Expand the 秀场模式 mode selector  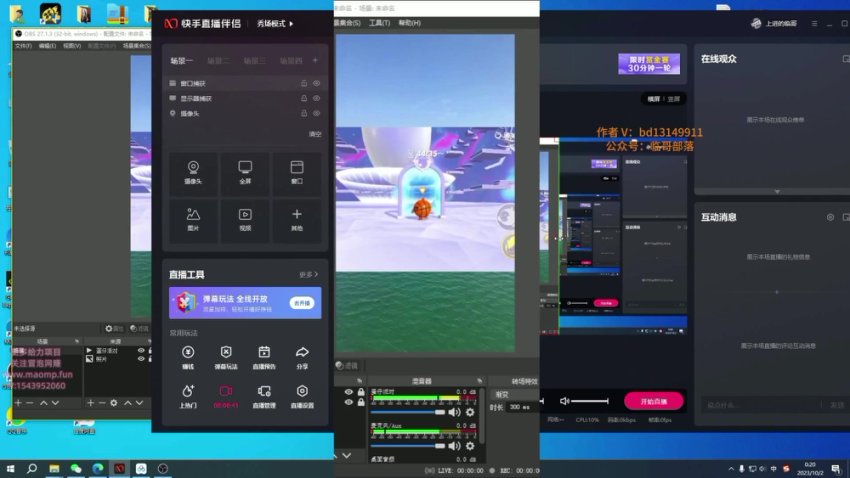pyautogui.click(x=276, y=23)
